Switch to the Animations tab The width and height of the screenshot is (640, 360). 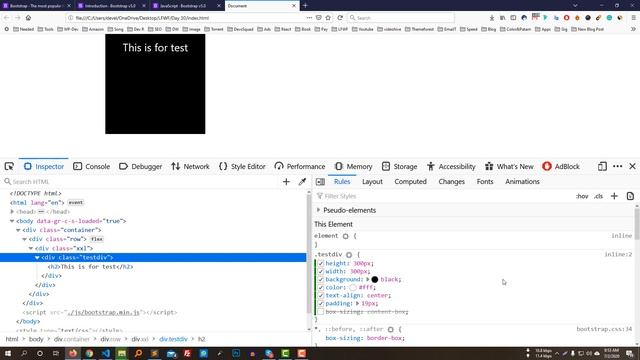522,182
